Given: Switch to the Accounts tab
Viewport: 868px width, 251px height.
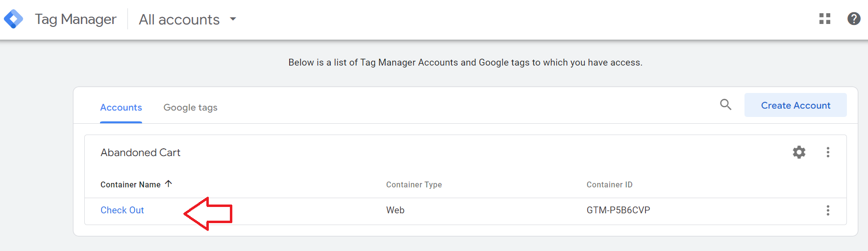Looking at the screenshot, I should [121, 107].
